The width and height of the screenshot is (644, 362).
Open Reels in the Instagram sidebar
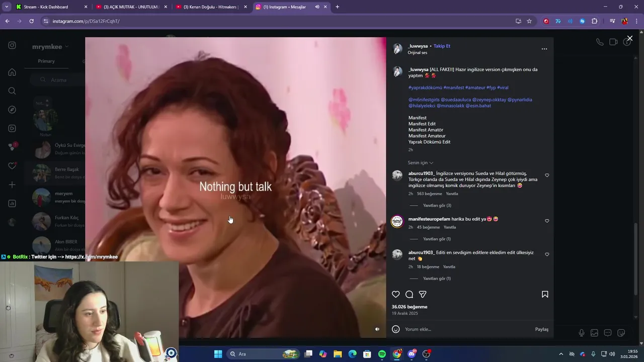12,128
